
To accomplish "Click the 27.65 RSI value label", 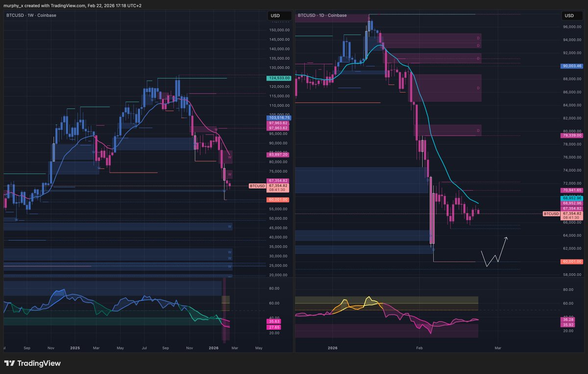I will click(x=273, y=327).
